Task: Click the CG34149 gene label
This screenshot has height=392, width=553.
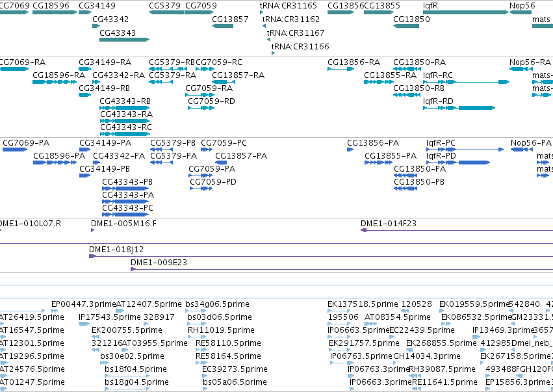Action: (x=97, y=6)
